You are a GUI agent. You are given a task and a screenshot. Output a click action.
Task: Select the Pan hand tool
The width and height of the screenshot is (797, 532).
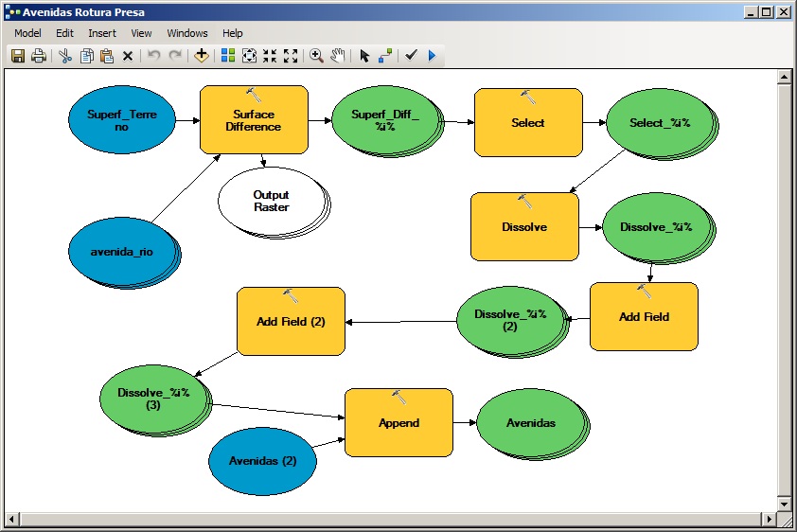[x=337, y=56]
